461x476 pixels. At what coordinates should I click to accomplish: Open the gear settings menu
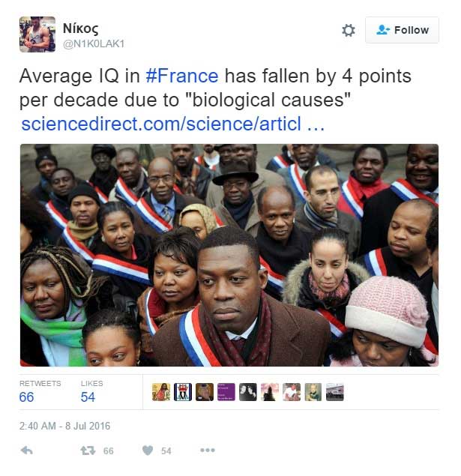(348, 30)
